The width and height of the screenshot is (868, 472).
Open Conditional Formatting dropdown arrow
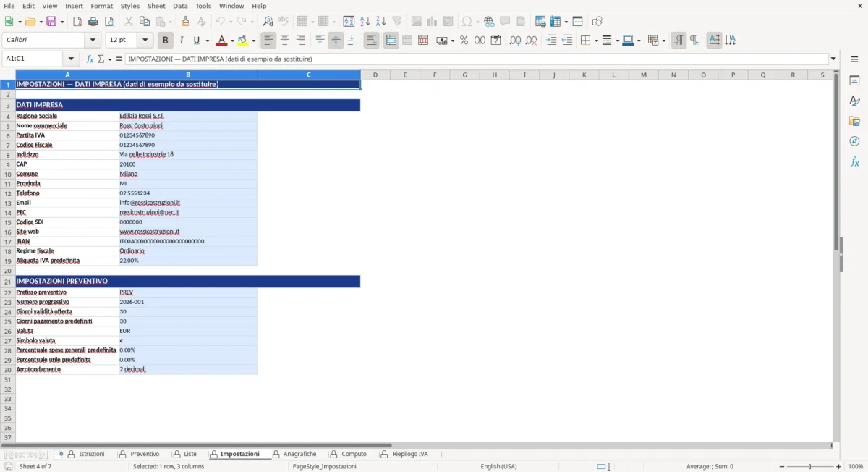pos(663,41)
